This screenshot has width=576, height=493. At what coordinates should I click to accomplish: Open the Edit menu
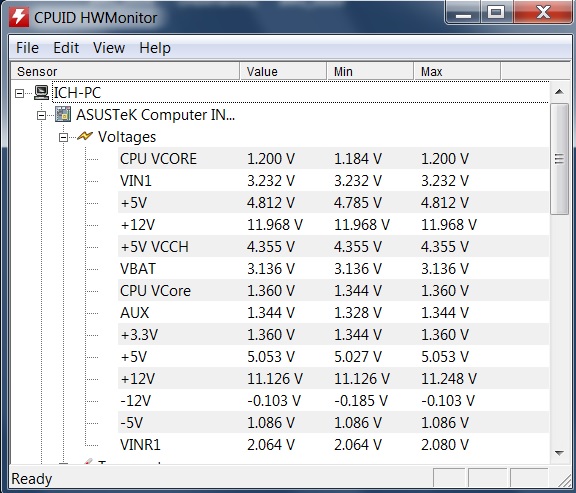pos(66,48)
